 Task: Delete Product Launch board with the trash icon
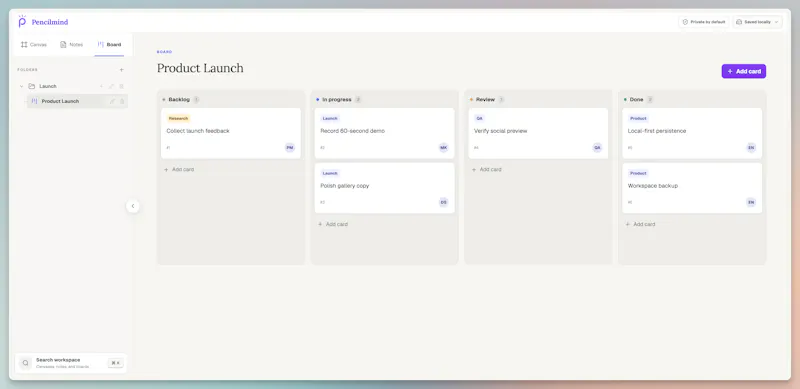click(x=122, y=101)
